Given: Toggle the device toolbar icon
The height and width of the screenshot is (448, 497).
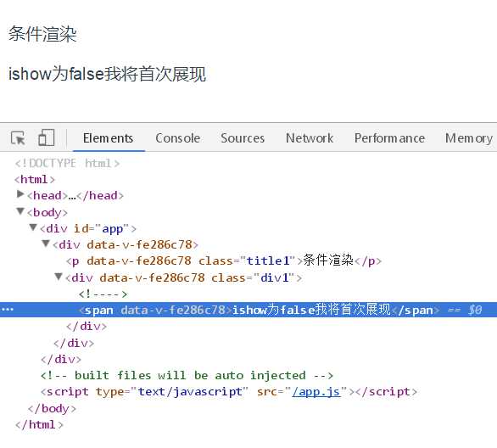Looking at the screenshot, I should [47, 137].
